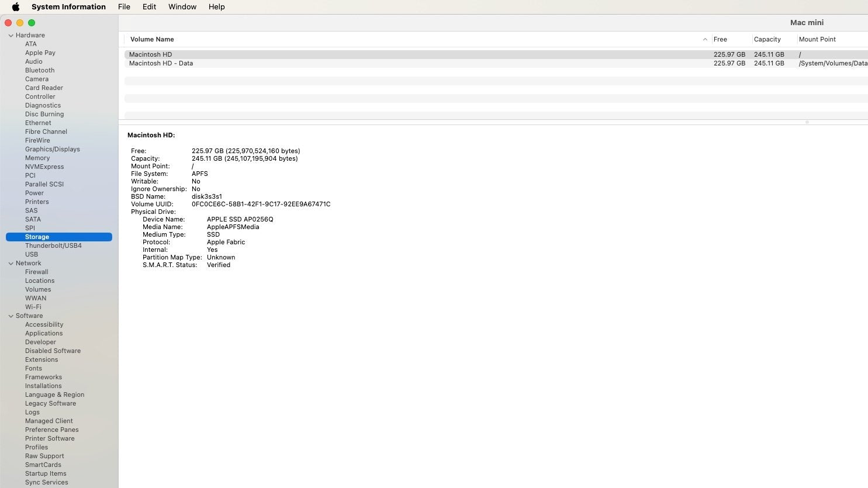Screen dimensions: 868x488
Task: Click the Volume UUID value text
Action: 261,204
